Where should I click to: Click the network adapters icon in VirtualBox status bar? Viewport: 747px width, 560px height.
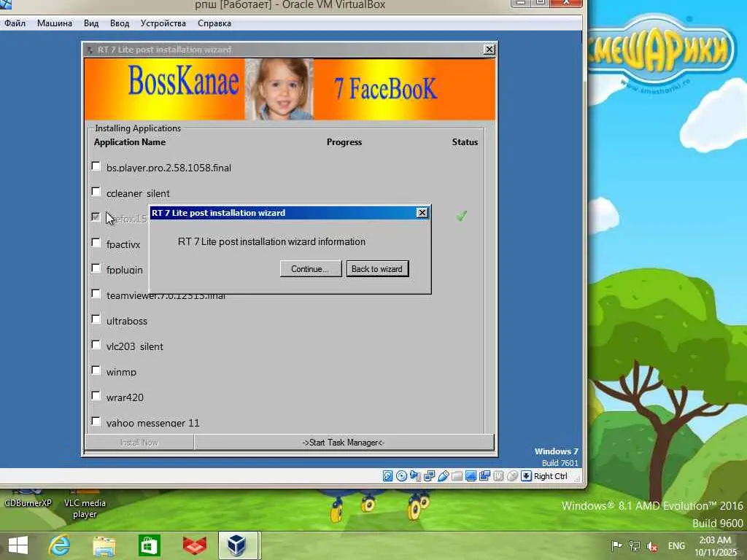coord(429,475)
